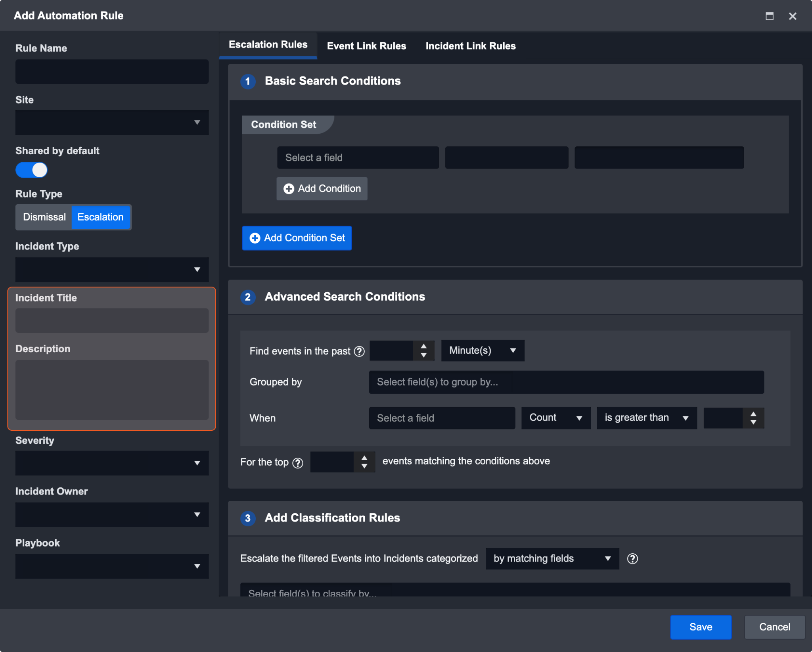Select the Escalation rule type

coord(101,217)
